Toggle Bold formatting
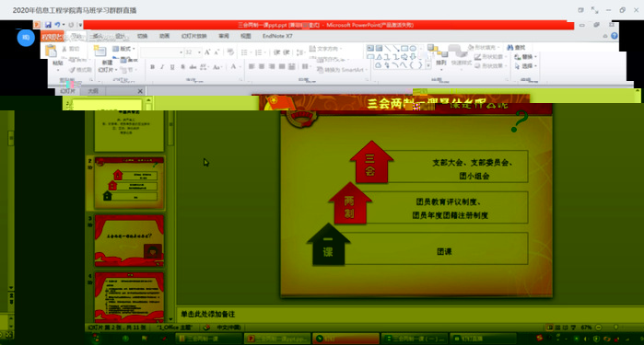 tap(152, 67)
